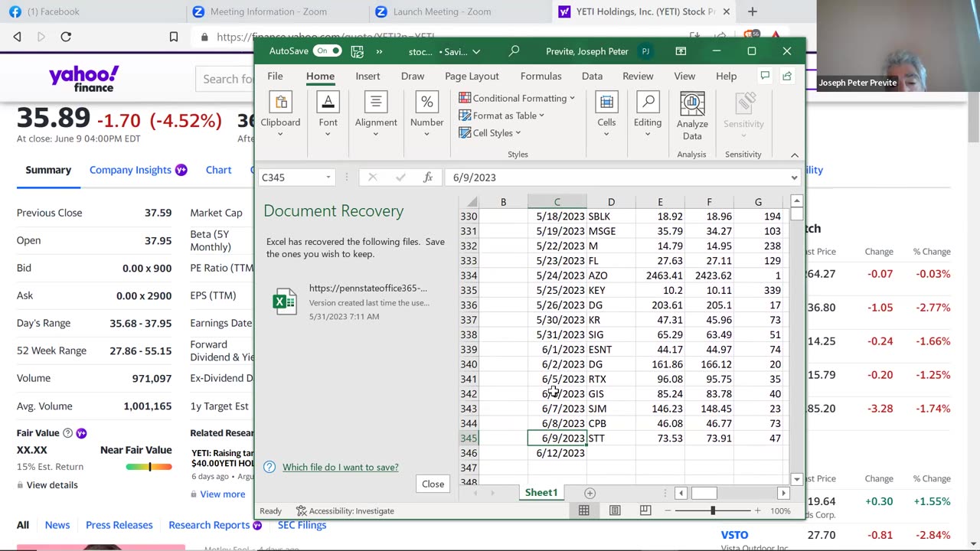This screenshot has width=980, height=551.
Task: Select column C header
Action: click(557, 202)
